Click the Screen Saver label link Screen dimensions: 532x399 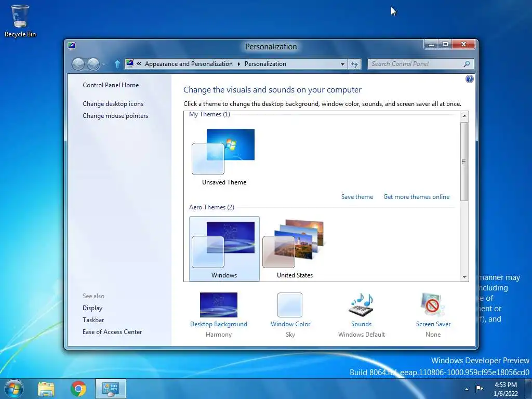pyautogui.click(x=433, y=324)
